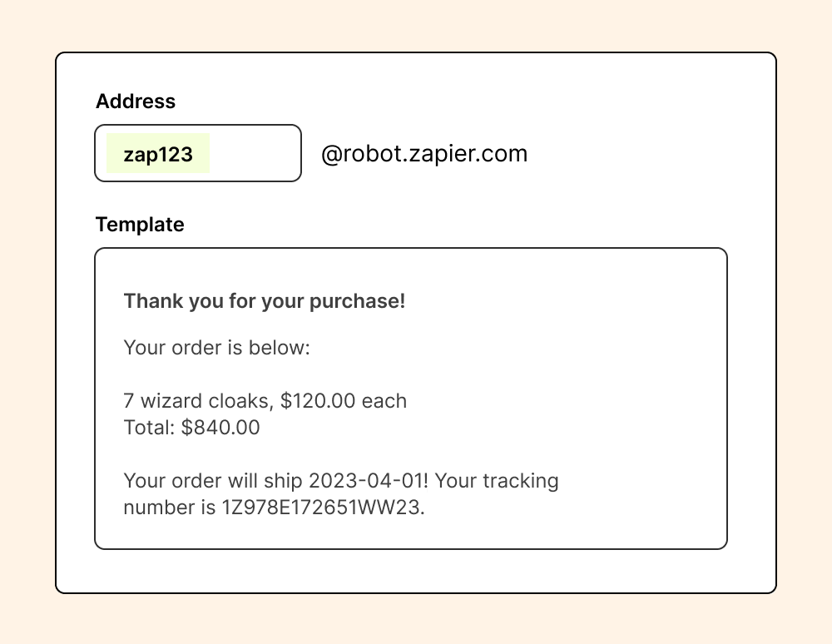This screenshot has height=644, width=832.
Task: Click the $840.00 total amount
Action: [220, 428]
